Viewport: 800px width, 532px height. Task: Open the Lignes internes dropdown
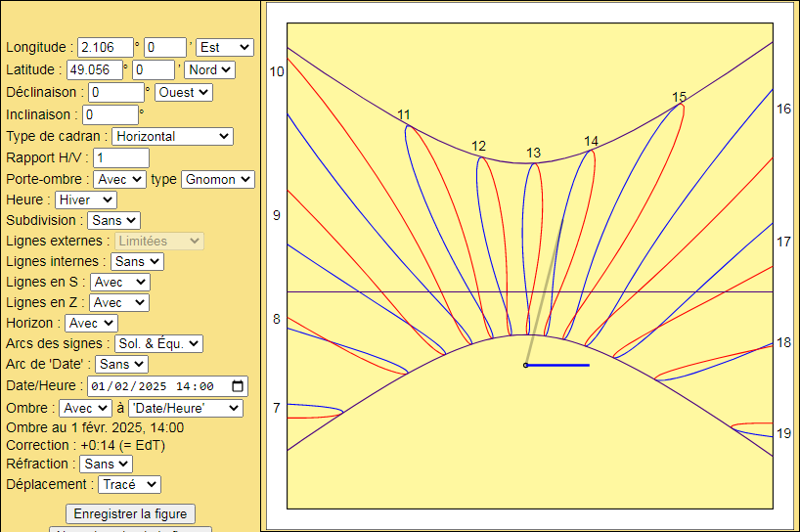click(x=137, y=261)
